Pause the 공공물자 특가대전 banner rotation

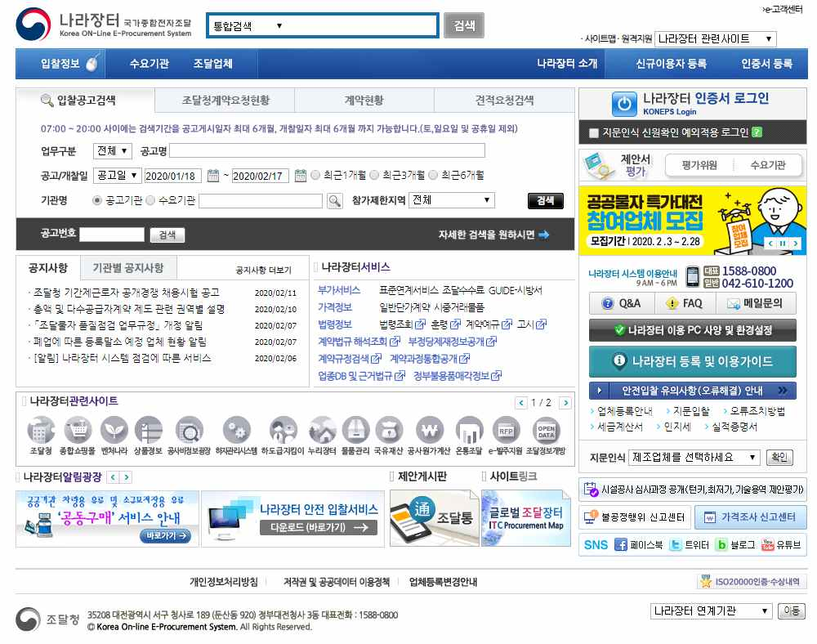coord(783,244)
